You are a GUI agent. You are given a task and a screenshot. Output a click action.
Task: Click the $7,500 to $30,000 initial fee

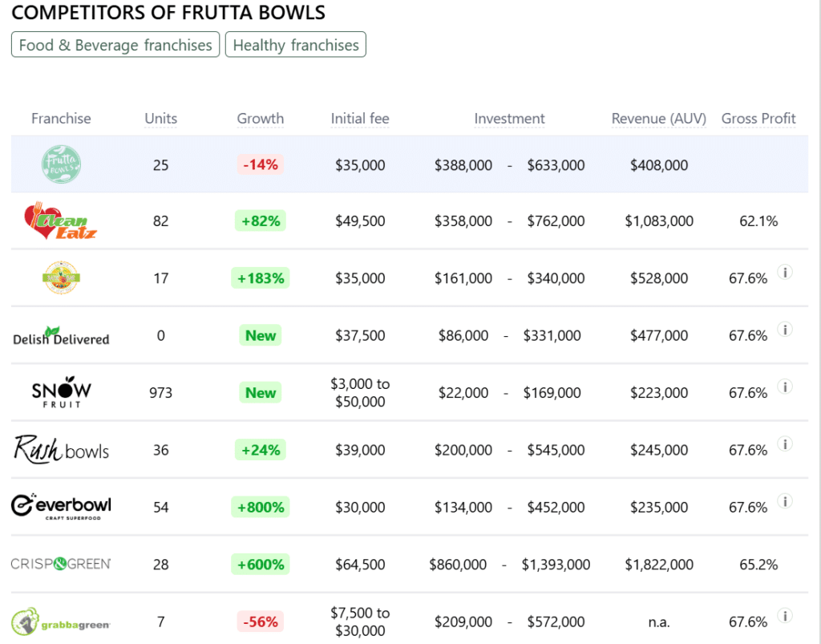click(x=360, y=622)
